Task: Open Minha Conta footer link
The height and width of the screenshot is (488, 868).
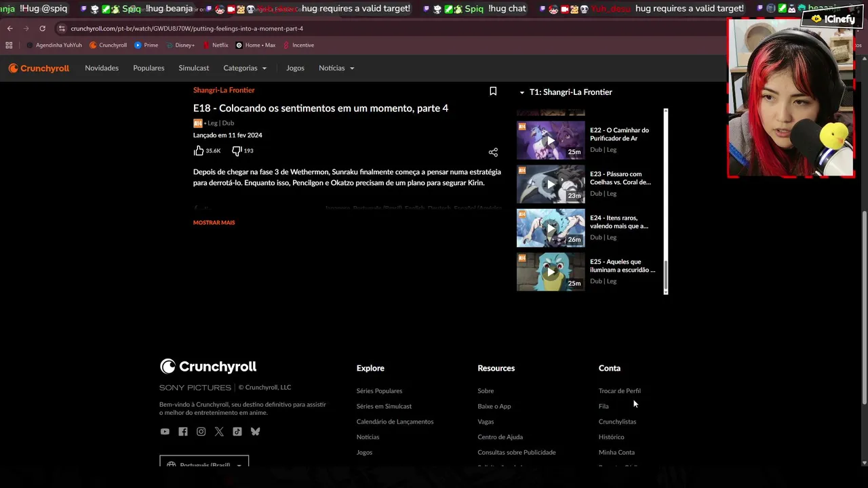Action: coord(616,453)
